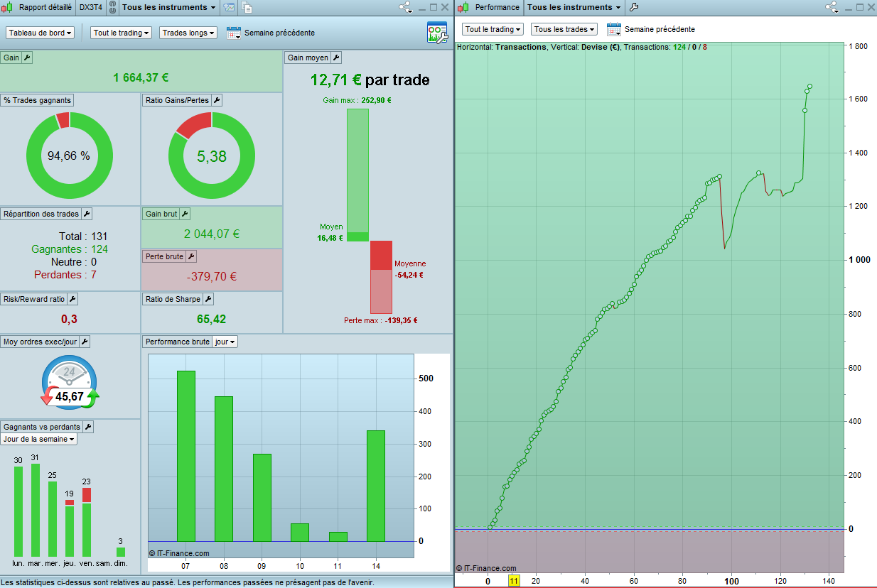877x588 pixels.
Task: Click the highlighted 11 marker on horizontal axis
Action: pos(515,580)
